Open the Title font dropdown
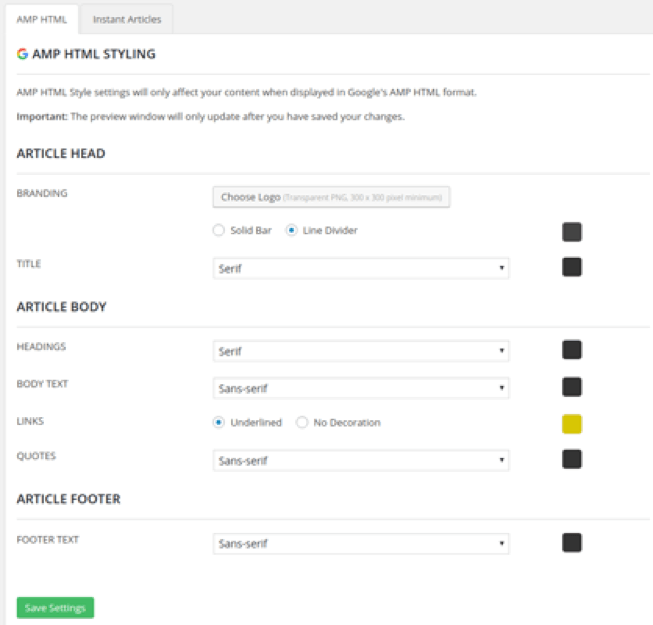This screenshot has width=653, height=625. tap(361, 268)
